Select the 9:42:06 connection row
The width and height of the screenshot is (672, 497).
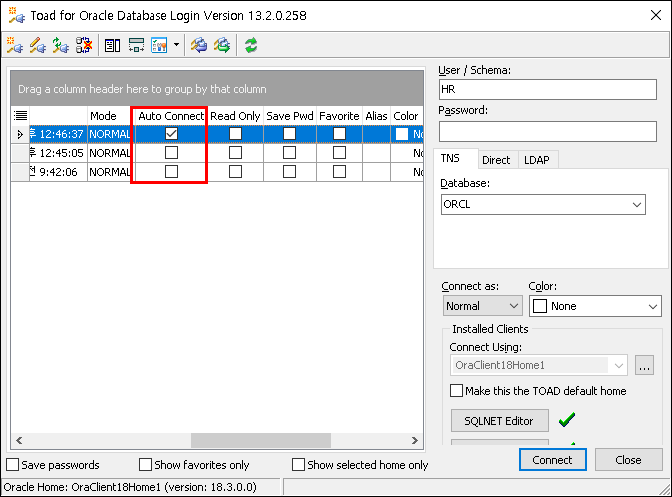217,172
